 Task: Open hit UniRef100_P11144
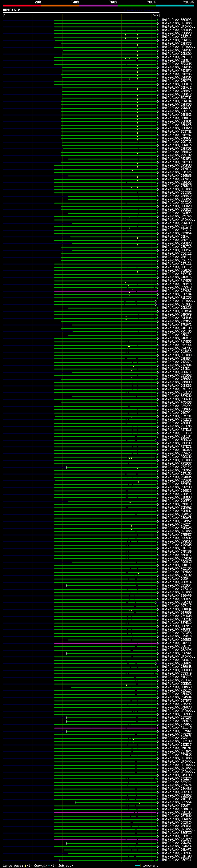point(177,345)
